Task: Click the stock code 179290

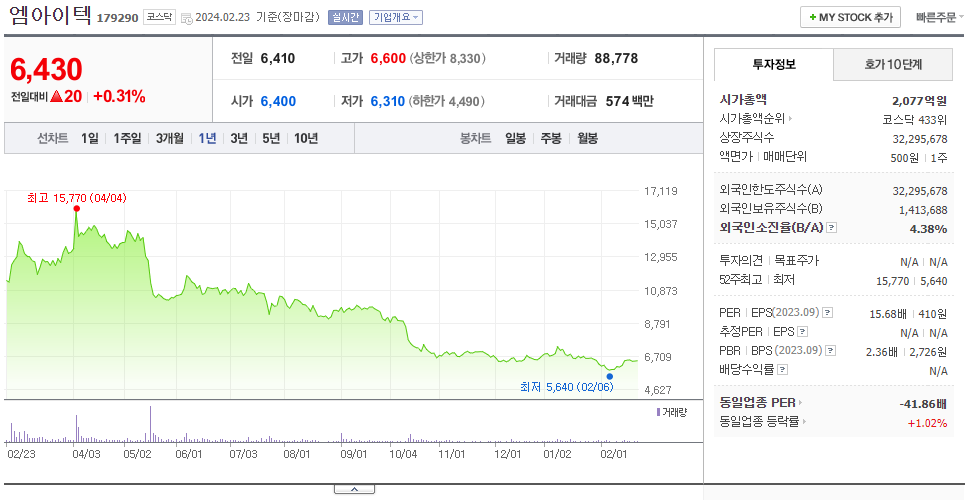Action: coord(117,18)
